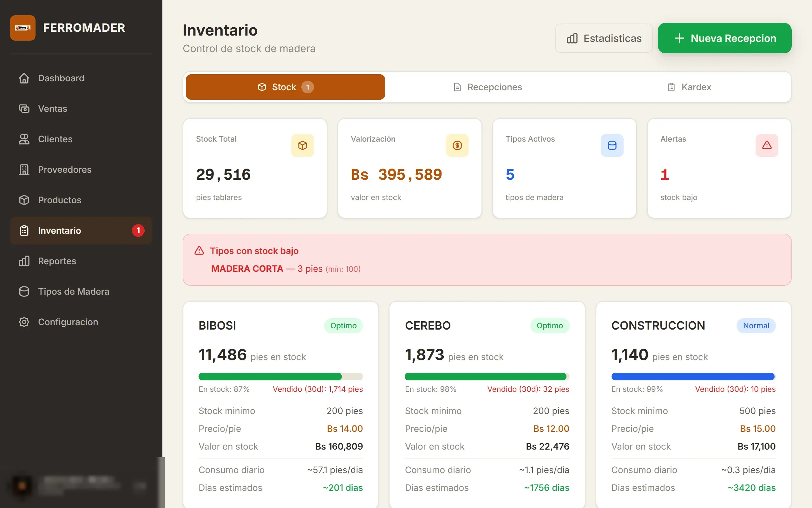Click the Proveedores building icon
The height and width of the screenshot is (508, 812).
click(24, 170)
